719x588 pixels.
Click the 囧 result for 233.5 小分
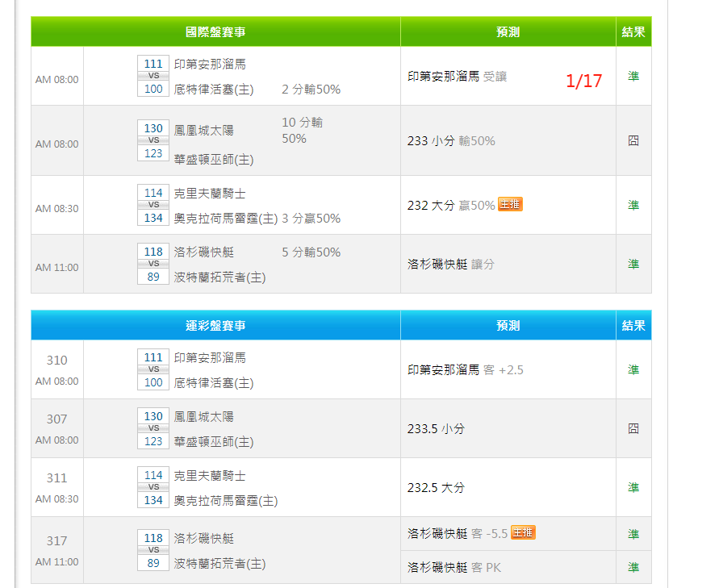pos(633,428)
